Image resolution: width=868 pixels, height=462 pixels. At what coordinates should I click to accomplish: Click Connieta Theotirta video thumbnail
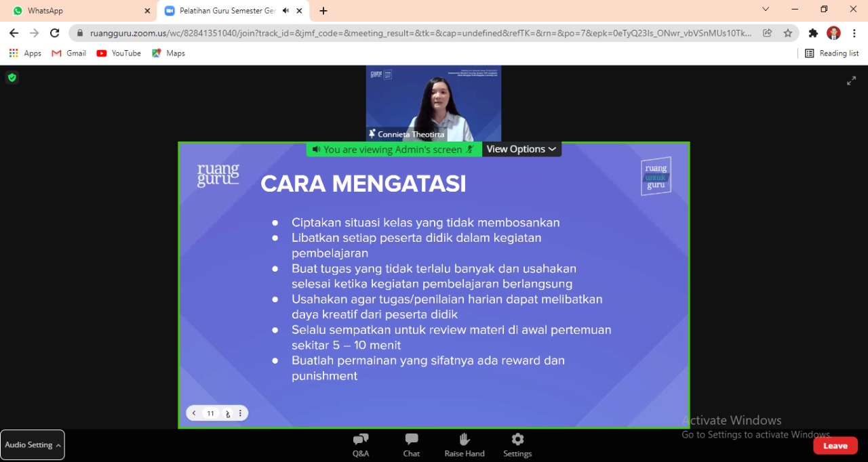[x=433, y=104]
